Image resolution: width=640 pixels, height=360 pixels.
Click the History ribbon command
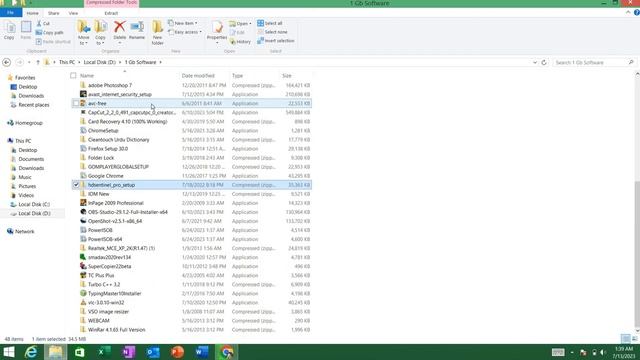[x=240, y=42]
